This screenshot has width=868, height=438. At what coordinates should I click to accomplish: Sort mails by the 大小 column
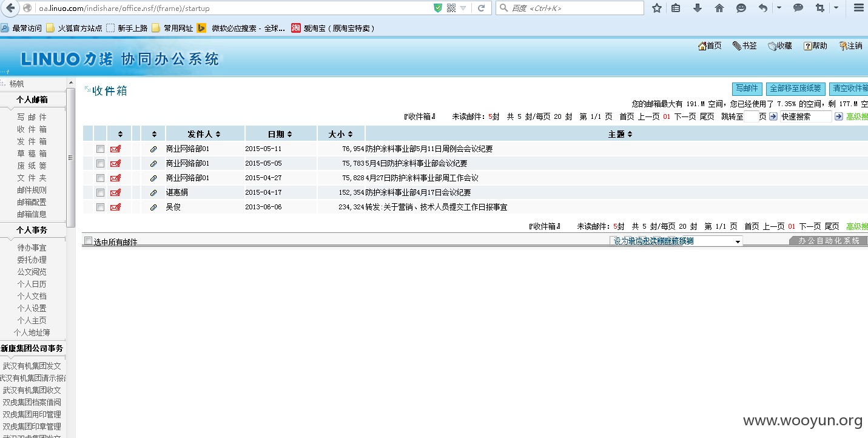pos(341,134)
